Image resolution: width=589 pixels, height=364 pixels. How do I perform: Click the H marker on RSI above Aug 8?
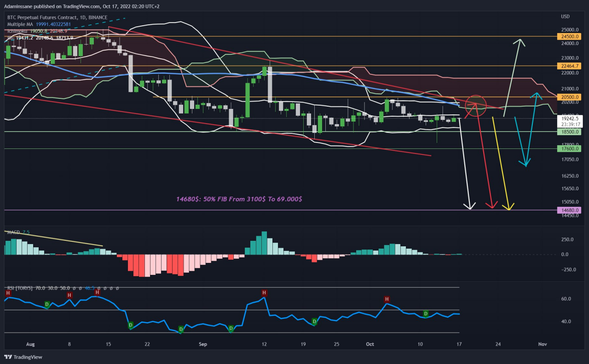coord(69,295)
